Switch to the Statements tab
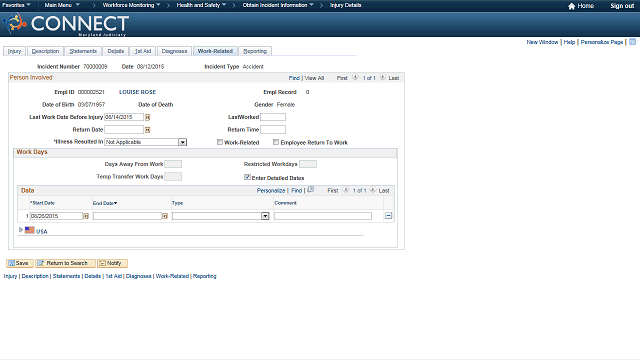The image size is (640, 360). tap(83, 51)
